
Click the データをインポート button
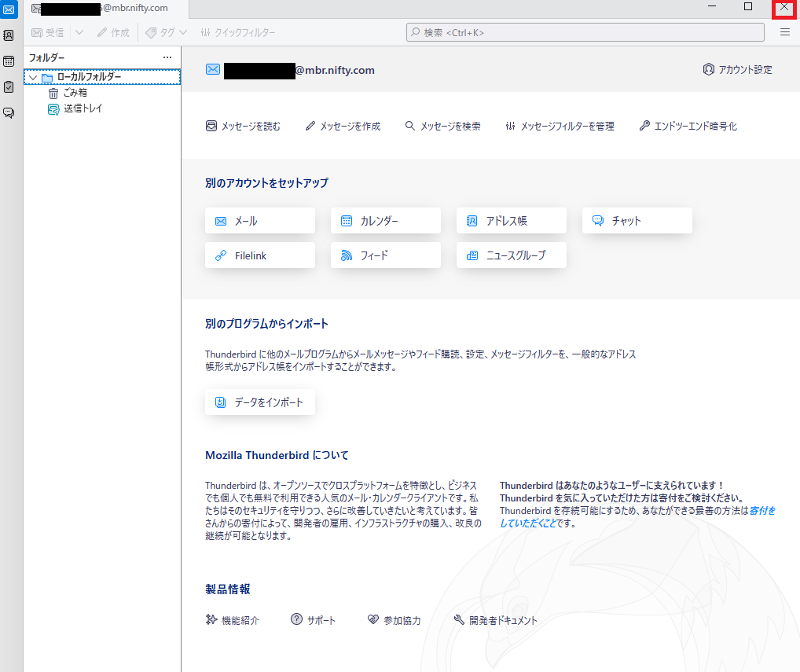[x=260, y=402]
